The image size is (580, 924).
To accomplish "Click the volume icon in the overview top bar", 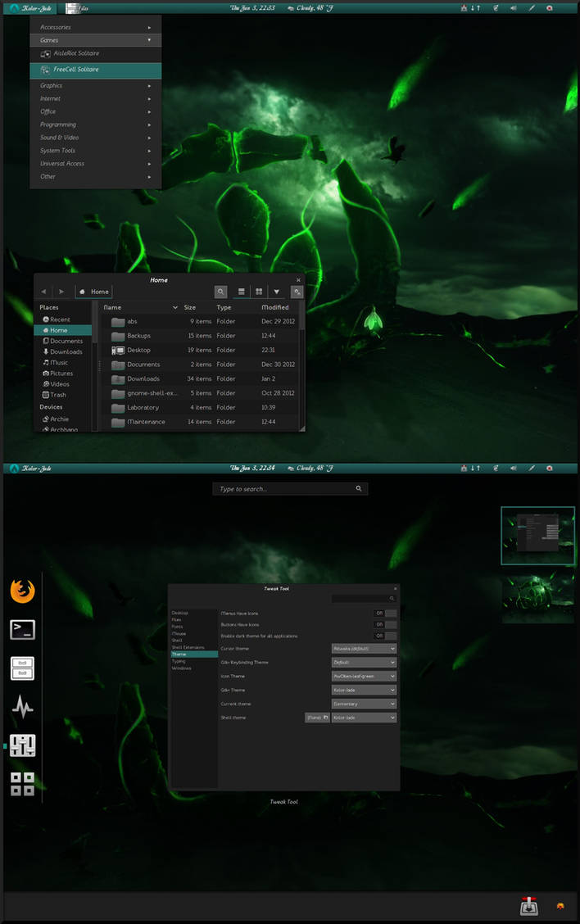I will [513, 469].
